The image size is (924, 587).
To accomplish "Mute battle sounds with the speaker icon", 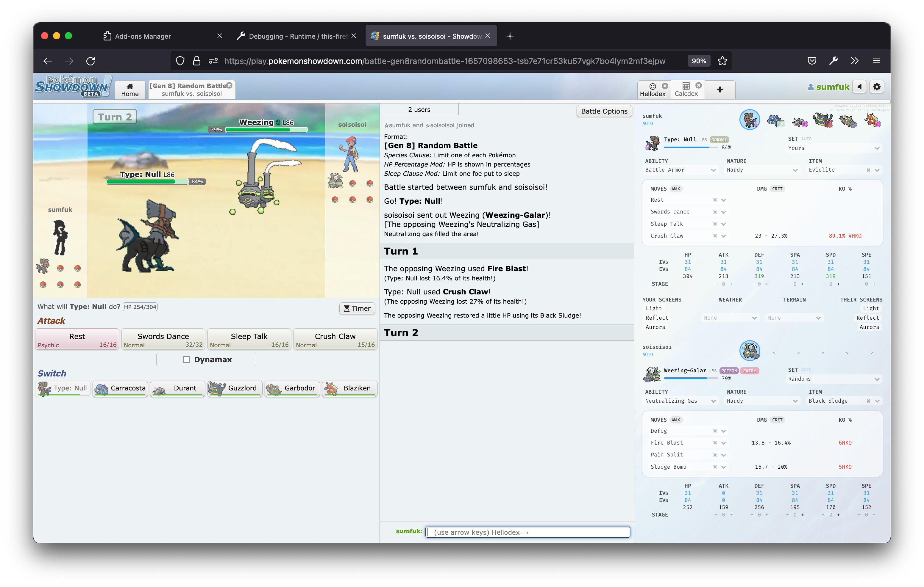I will pos(859,87).
